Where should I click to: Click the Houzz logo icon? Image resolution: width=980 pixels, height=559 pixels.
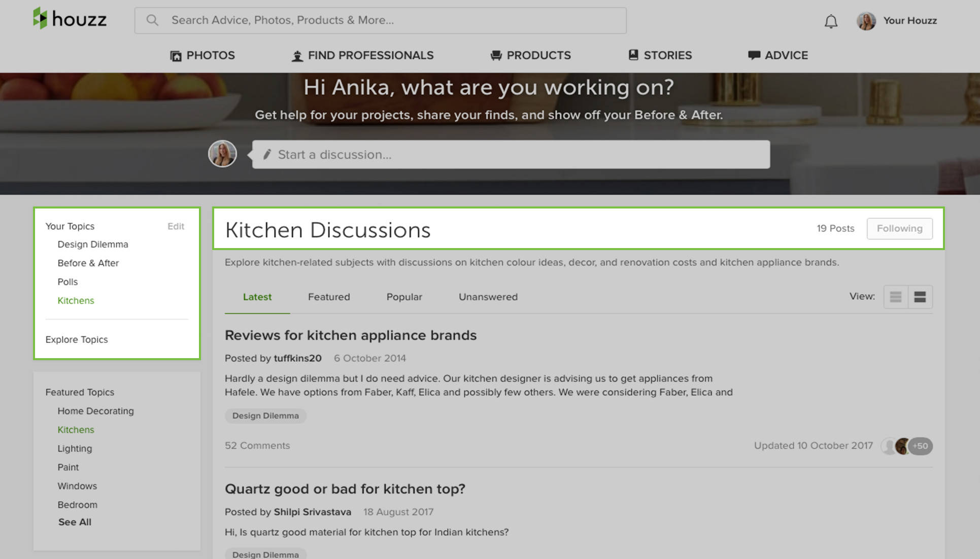40,19
